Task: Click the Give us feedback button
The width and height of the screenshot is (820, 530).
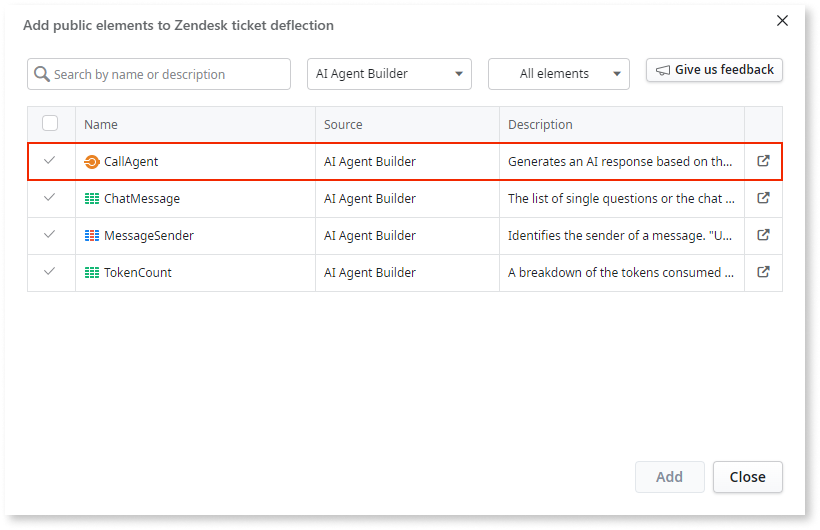Action: coord(714,70)
